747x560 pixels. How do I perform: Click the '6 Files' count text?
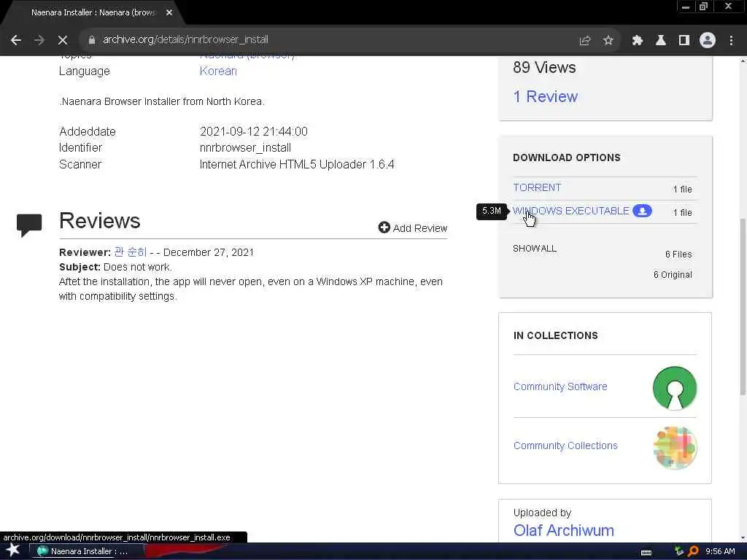678,254
